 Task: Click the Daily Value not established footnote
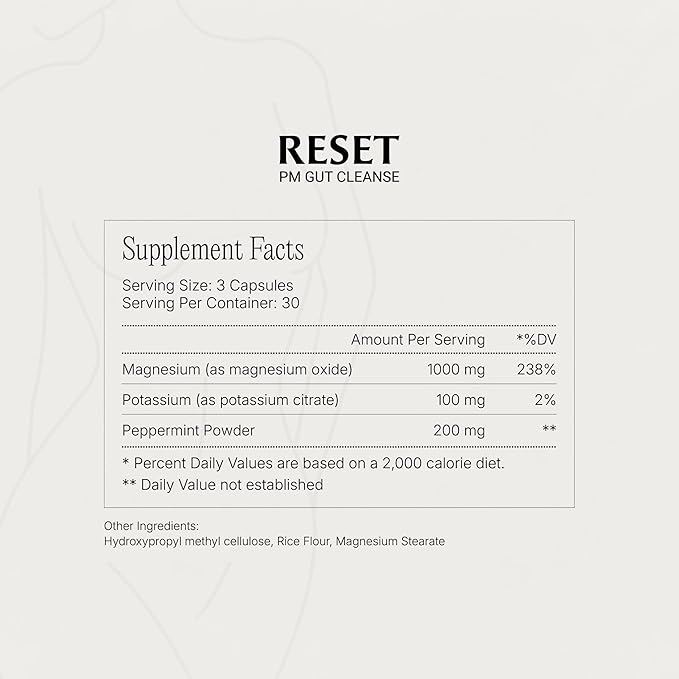pyautogui.click(x=222, y=484)
